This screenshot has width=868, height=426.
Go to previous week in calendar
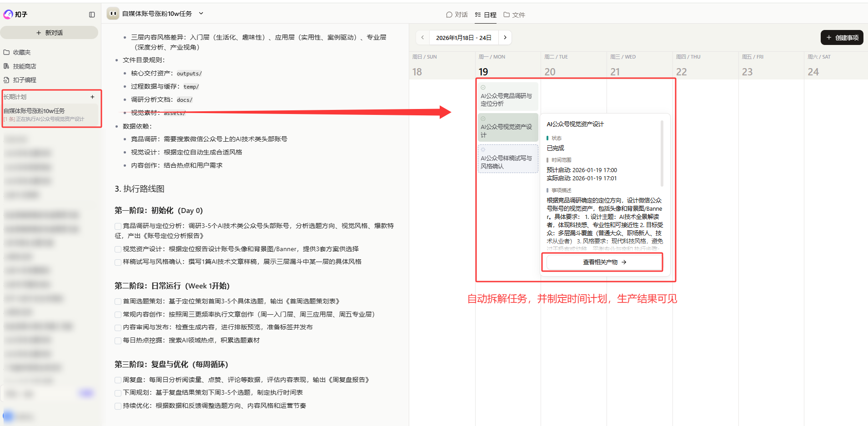click(x=422, y=38)
